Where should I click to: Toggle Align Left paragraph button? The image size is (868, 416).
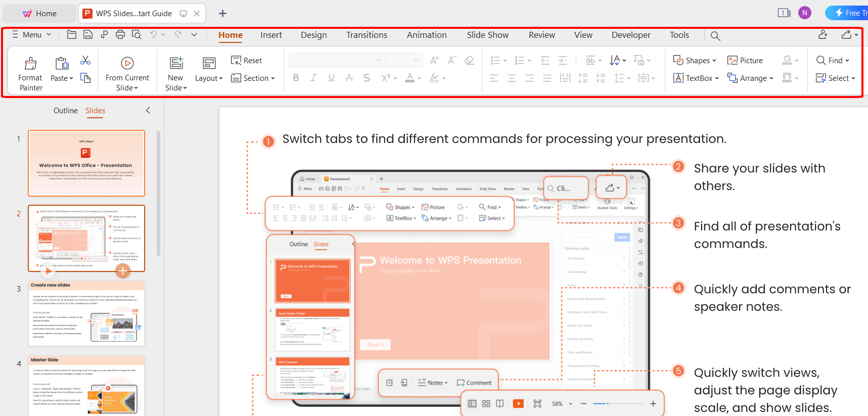494,78
